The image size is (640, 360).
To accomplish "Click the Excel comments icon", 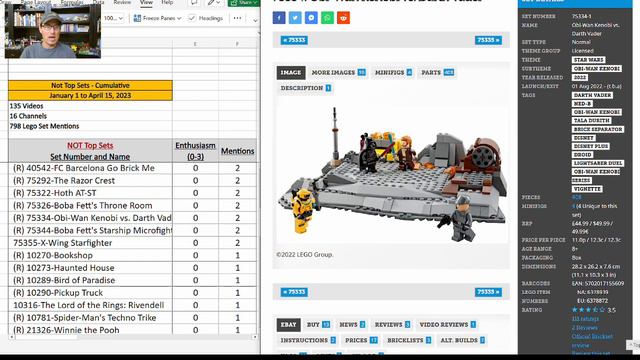I will click(x=194, y=2).
